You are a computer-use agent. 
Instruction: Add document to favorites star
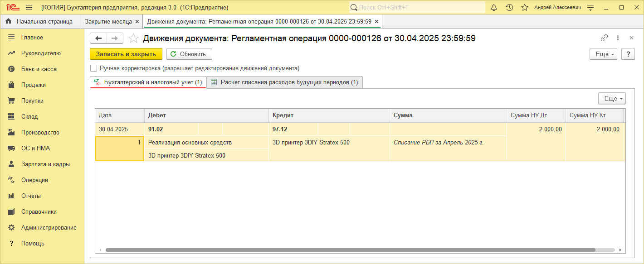[133, 38]
